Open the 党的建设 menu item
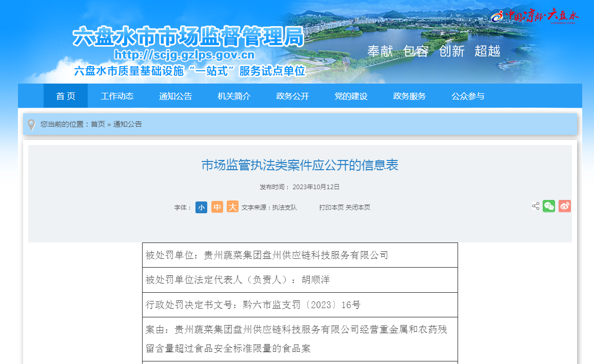 (351, 96)
